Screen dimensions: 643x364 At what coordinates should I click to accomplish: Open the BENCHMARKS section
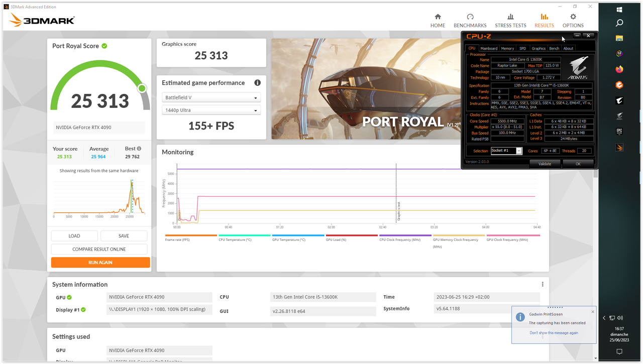coord(470,21)
